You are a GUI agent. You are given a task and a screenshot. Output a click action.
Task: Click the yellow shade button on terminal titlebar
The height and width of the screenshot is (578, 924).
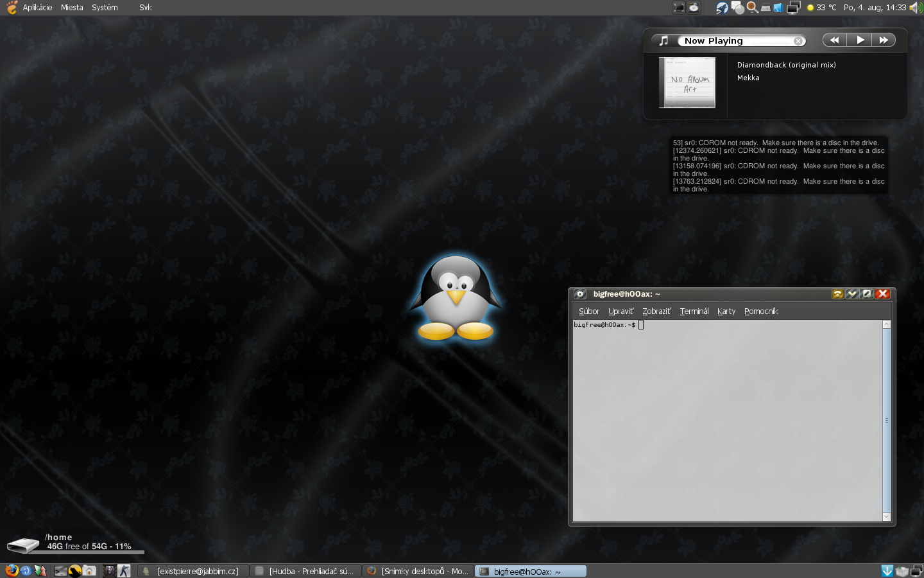837,293
